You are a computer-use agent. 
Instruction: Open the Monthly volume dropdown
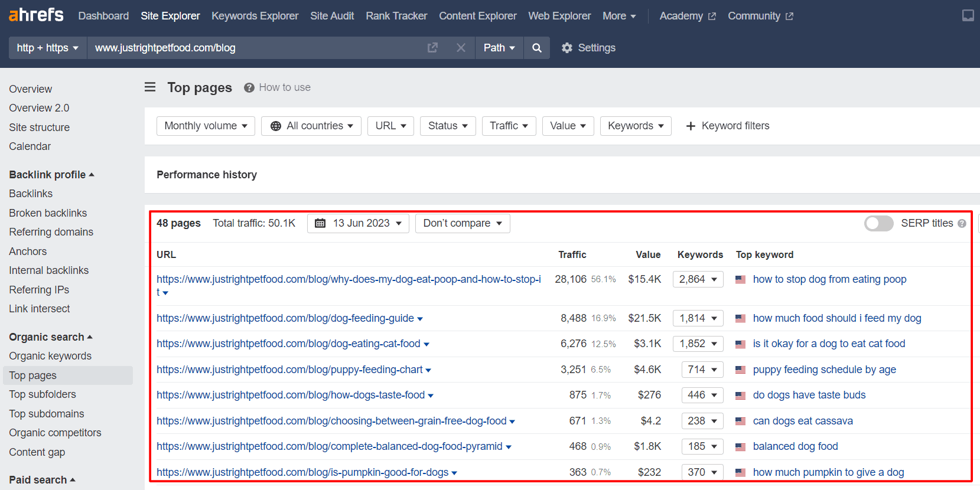click(206, 126)
